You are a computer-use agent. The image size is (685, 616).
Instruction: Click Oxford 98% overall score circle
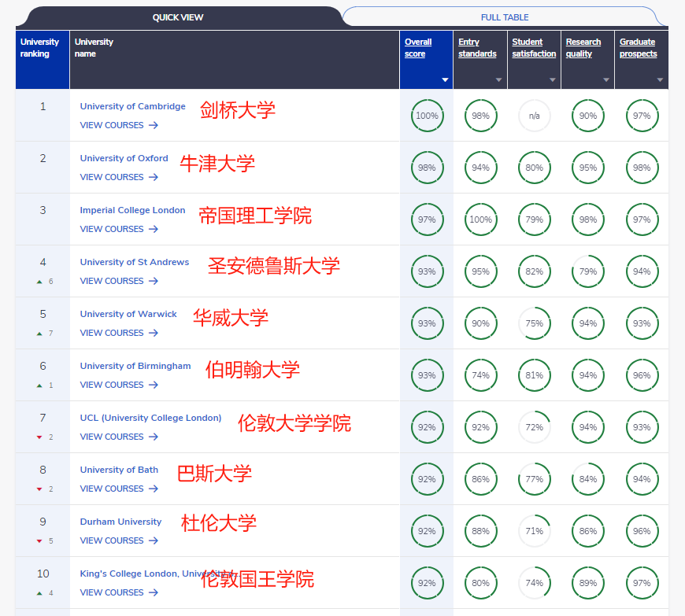click(x=427, y=168)
